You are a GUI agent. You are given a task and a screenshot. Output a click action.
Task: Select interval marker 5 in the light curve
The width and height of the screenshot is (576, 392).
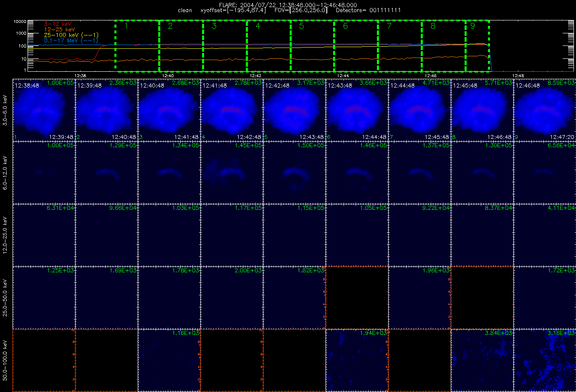click(x=302, y=26)
